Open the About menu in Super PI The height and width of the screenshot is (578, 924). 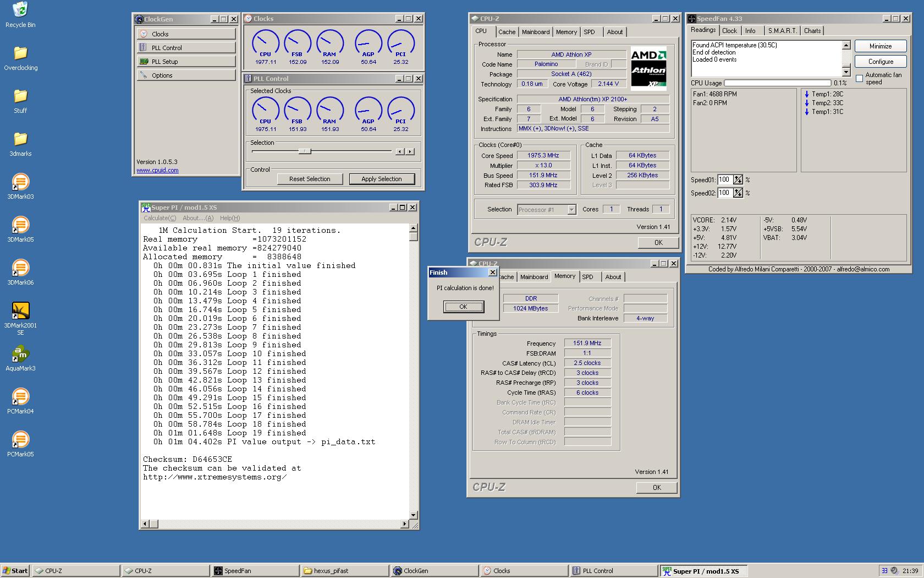(x=197, y=218)
